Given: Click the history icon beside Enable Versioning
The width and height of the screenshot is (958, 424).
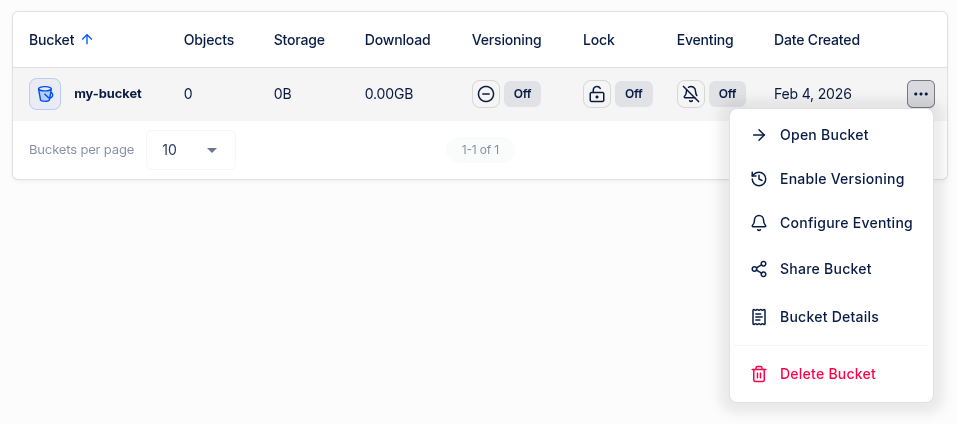Looking at the screenshot, I should (759, 179).
